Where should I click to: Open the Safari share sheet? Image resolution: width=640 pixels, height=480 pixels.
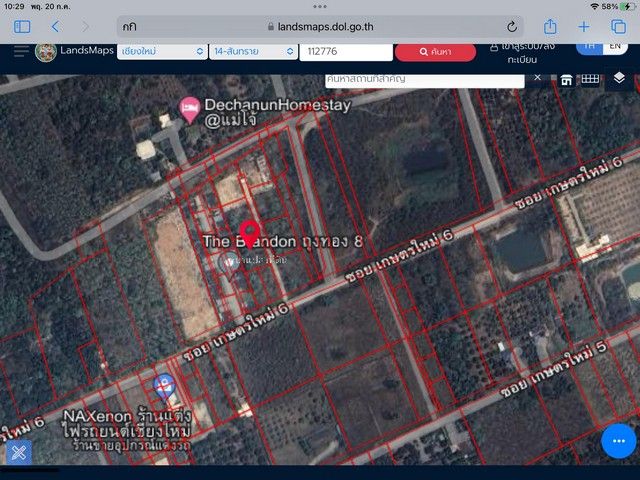[550, 27]
